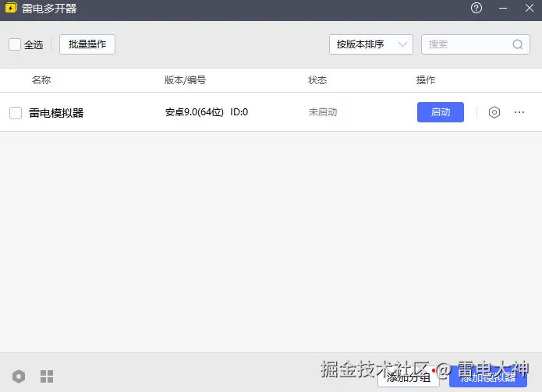Image resolution: width=542 pixels, height=392 pixels.
Task: Click the 添加模拟器 add emulator button
Action: pyautogui.click(x=488, y=377)
